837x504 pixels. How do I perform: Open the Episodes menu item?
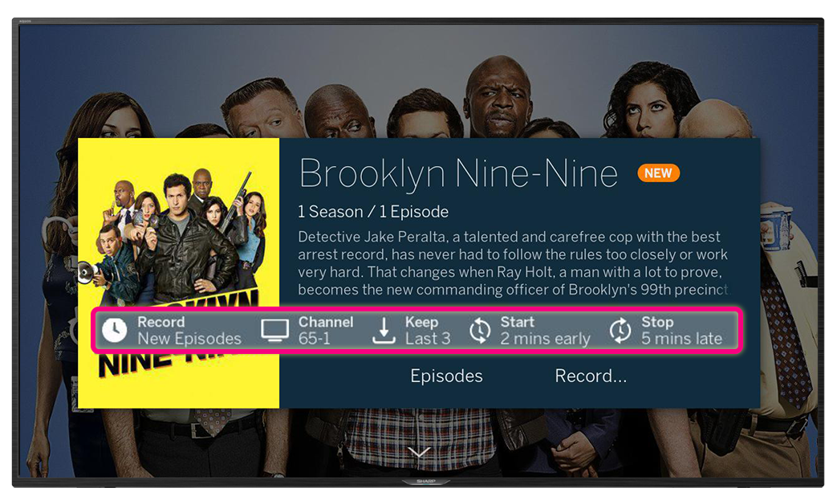[x=446, y=376]
